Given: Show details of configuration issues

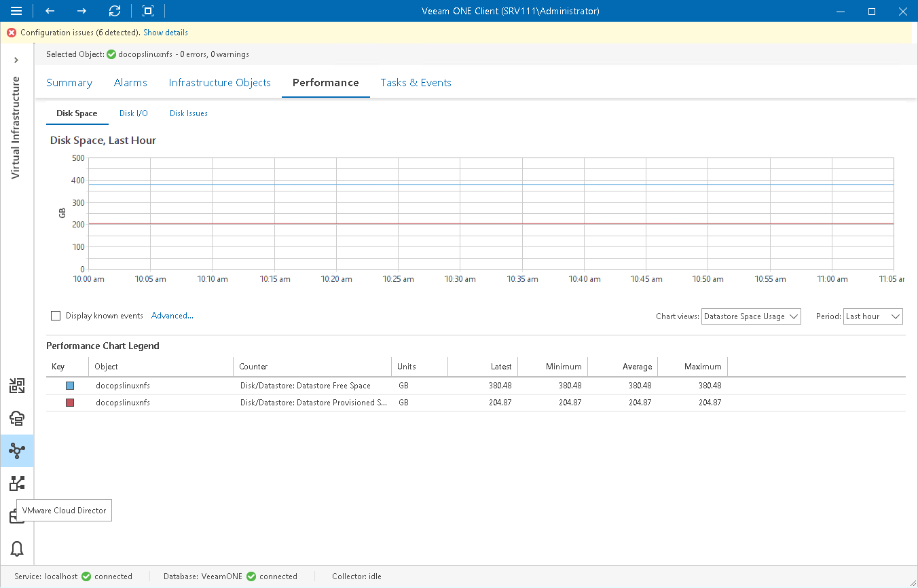Looking at the screenshot, I should [x=165, y=32].
